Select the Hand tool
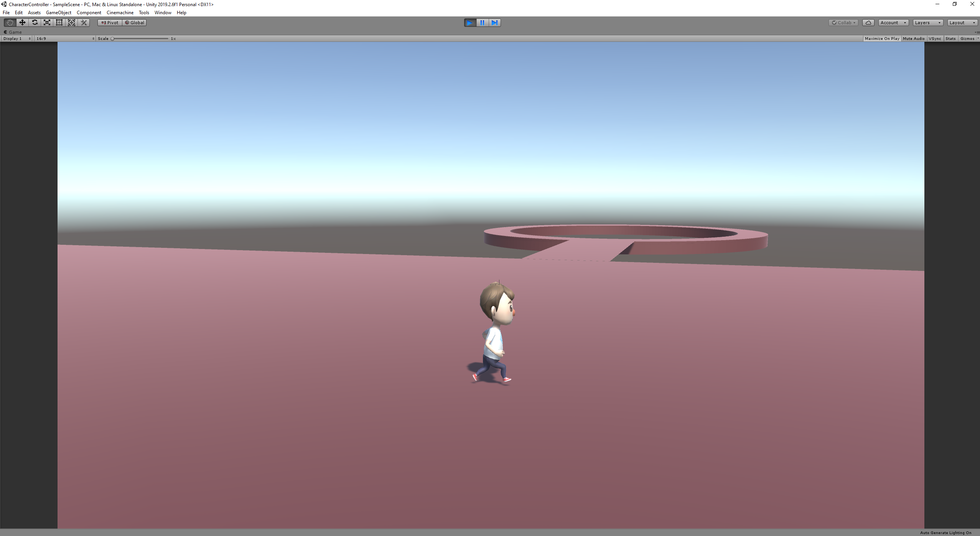Screen dimensions: 980x536 click(x=10, y=23)
